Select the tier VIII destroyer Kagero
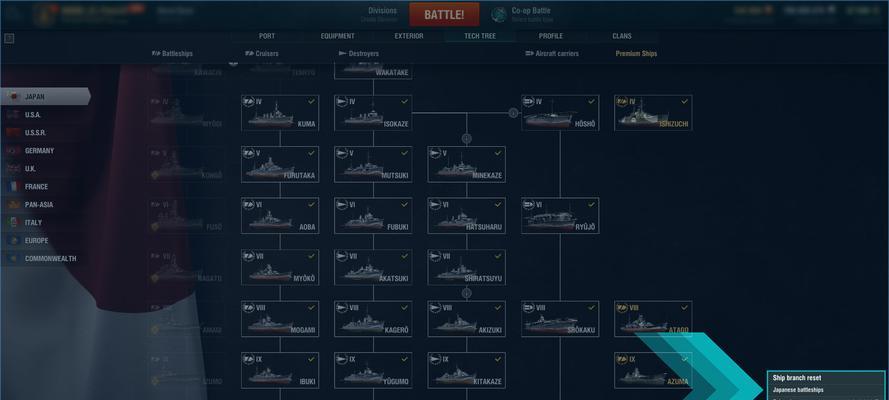The width and height of the screenshot is (889, 400). (x=373, y=319)
